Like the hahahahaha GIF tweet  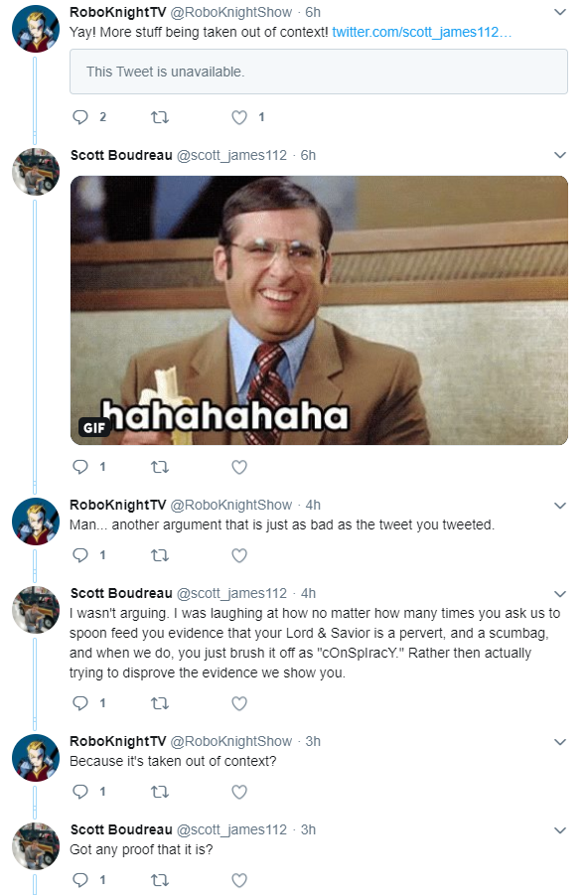[239, 467]
